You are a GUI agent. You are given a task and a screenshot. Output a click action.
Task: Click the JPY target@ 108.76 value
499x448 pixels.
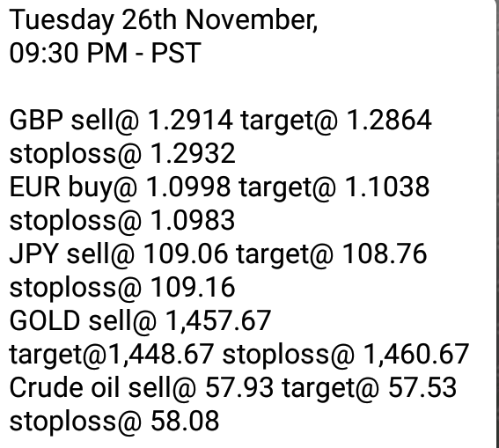tap(331, 254)
